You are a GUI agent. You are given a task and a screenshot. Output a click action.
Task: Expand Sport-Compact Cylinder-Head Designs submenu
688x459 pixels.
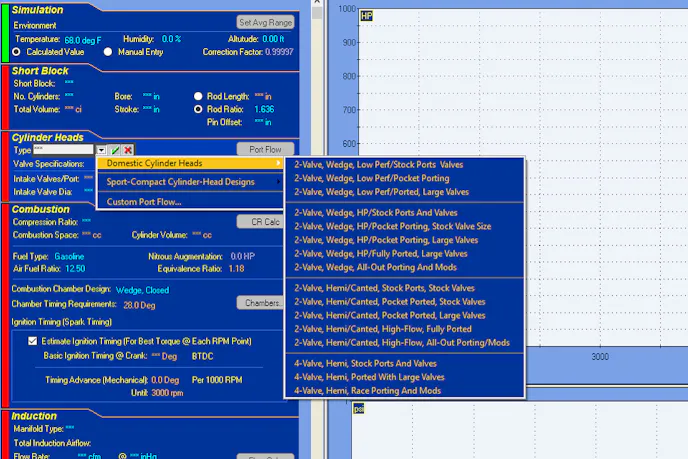[190, 182]
